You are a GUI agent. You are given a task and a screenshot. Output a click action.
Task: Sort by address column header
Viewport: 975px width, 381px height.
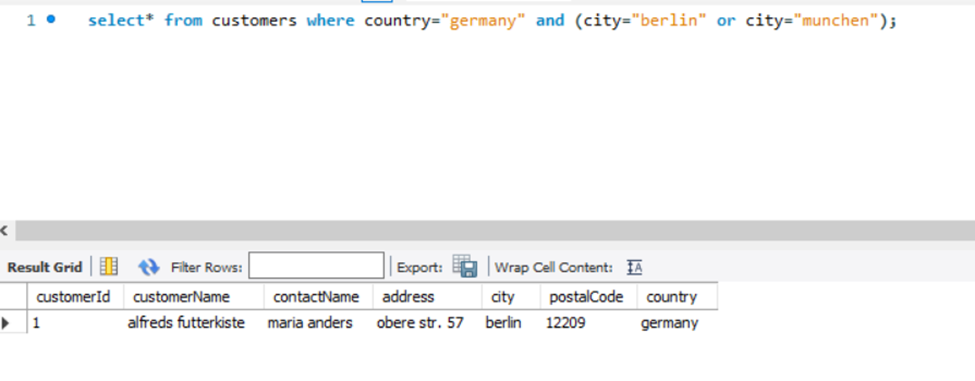click(427, 296)
